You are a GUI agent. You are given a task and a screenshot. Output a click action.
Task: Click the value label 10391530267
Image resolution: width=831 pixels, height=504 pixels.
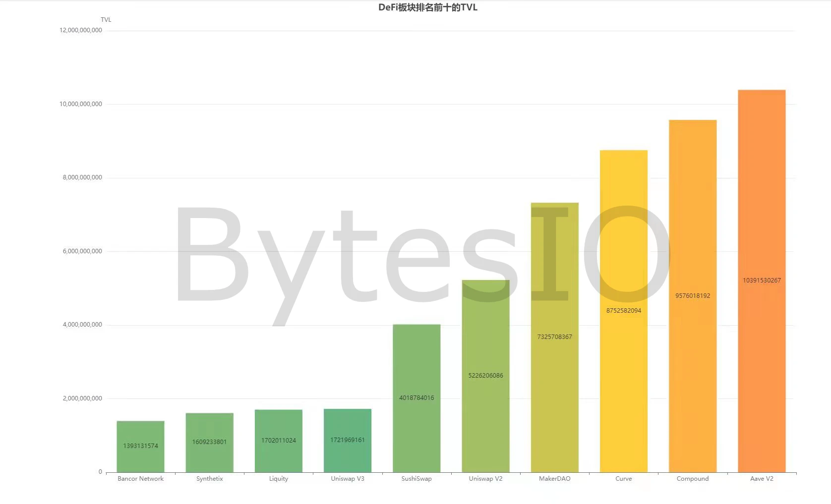[x=762, y=280]
